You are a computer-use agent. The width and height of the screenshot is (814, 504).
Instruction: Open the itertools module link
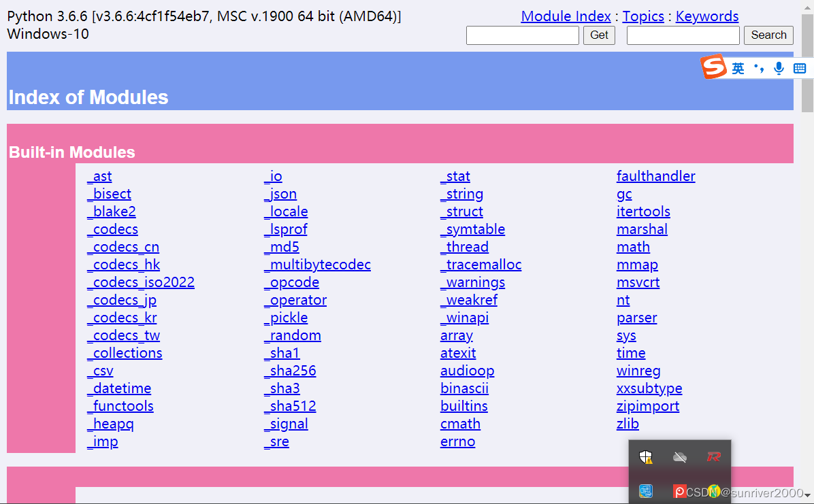click(643, 212)
